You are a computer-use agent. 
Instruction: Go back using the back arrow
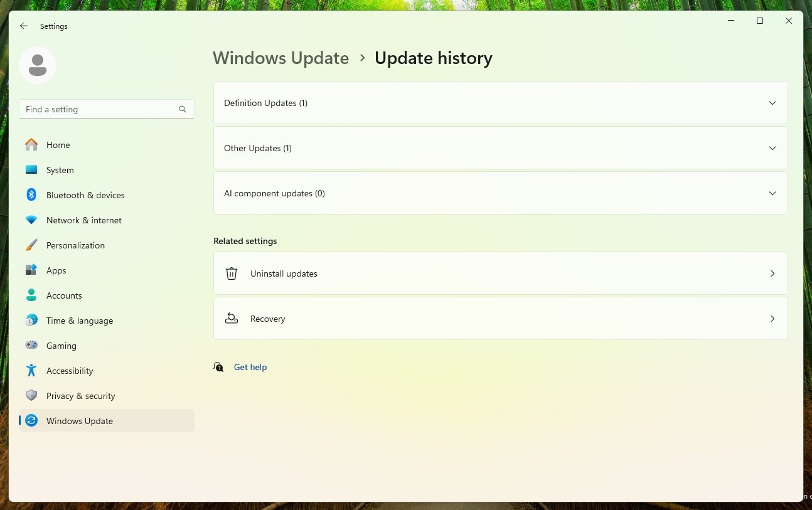pyautogui.click(x=23, y=26)
